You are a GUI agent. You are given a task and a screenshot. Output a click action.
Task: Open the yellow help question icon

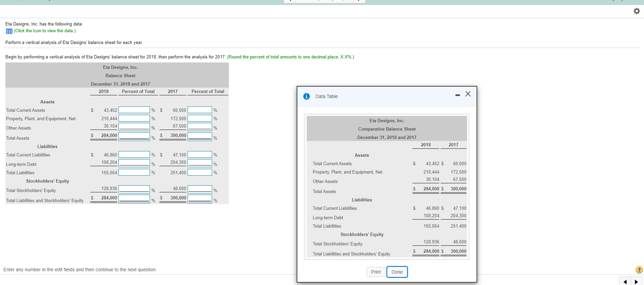[x=639, y=270]
